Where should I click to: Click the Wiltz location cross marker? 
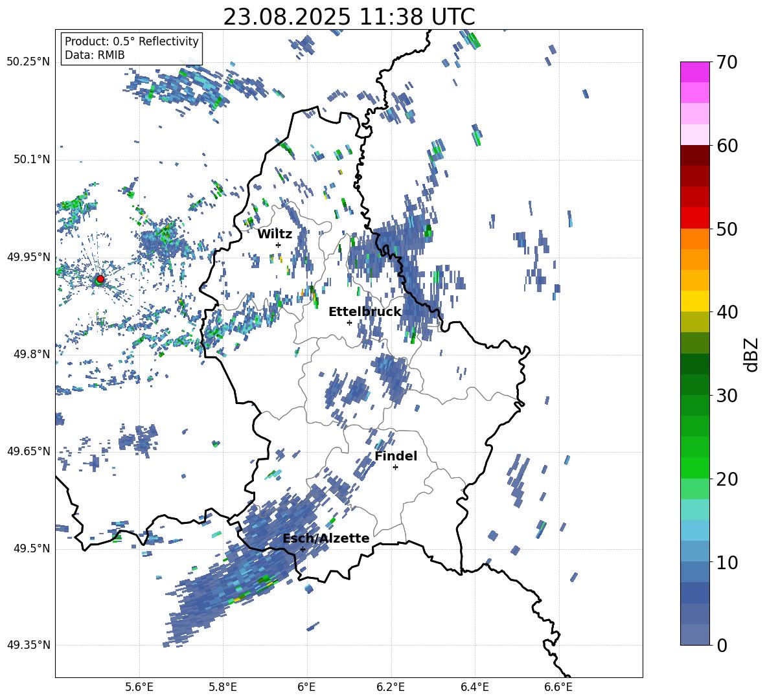pyautogui.click(x=279, y=245)
